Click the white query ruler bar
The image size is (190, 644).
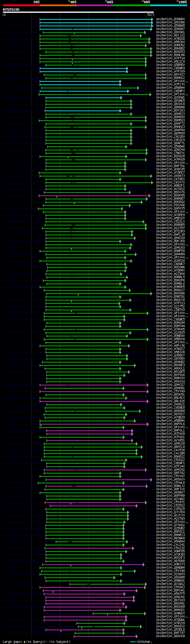[x=78, y=12]
